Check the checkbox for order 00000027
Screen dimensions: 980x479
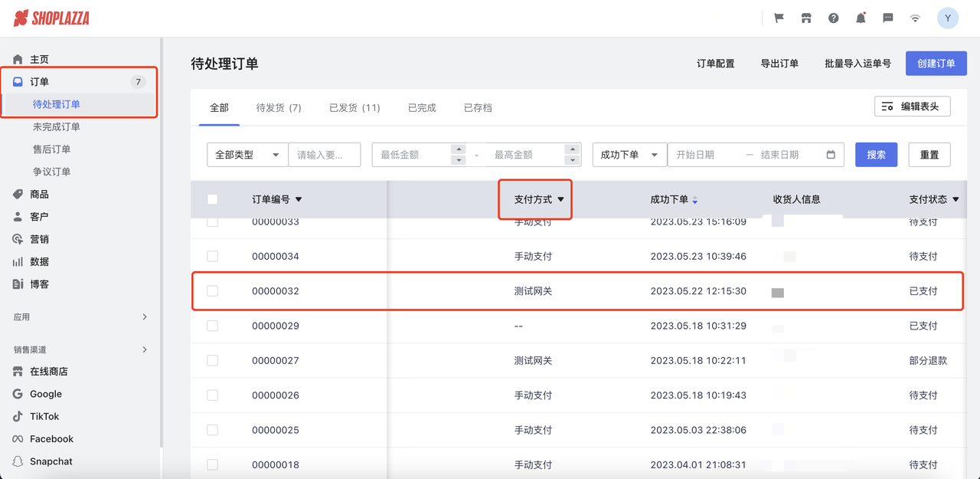pos(212,360)
